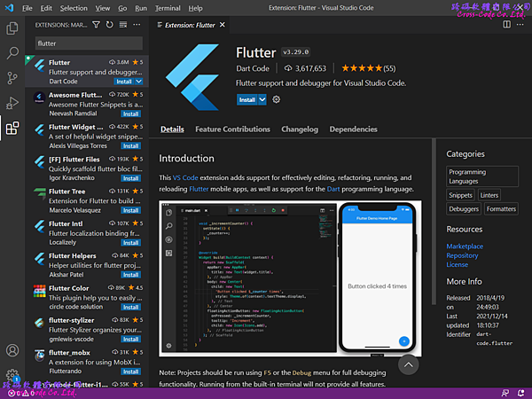
Task: Click the scroll-to-top round arrow button
Action: point(408,365)
